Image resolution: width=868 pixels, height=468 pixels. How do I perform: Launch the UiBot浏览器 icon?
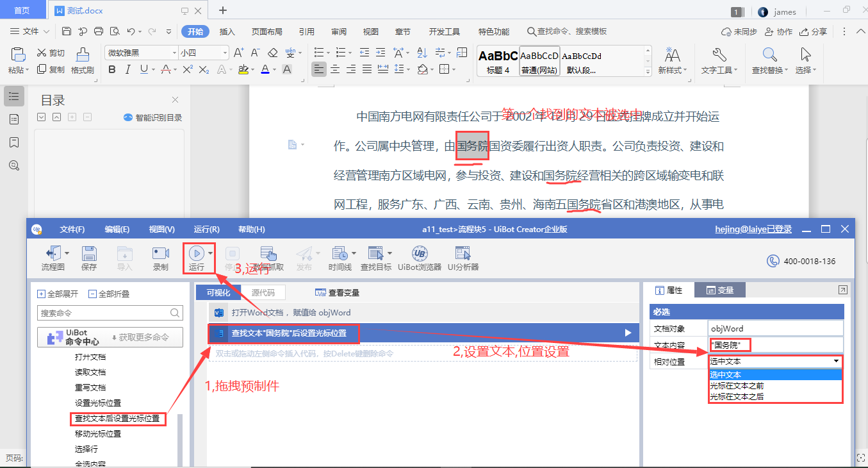[x=420, y=258]
